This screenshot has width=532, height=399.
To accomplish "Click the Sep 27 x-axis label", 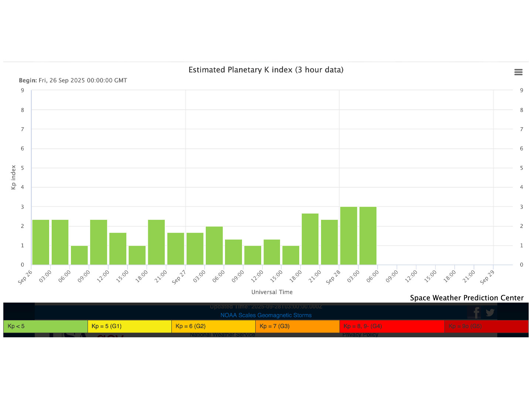I will (180, 277).
